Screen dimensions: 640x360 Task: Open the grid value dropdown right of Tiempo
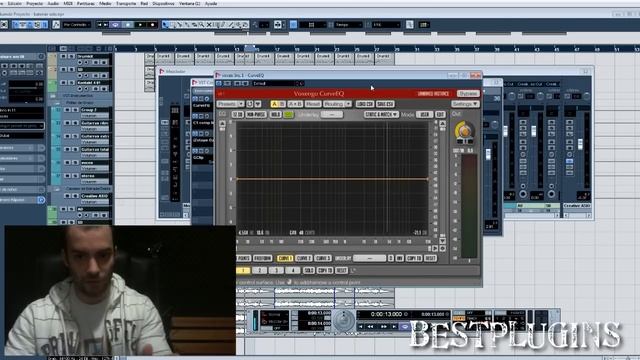click(386, 25)
